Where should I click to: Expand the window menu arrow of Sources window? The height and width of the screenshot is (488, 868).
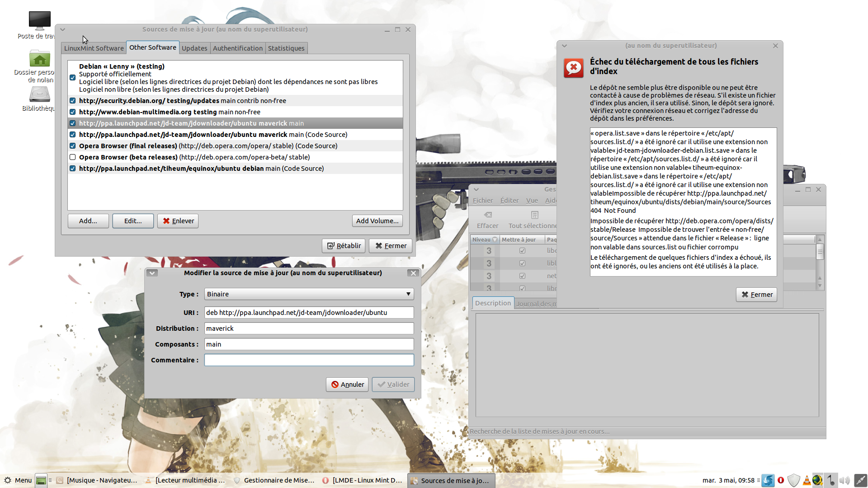pos(63,29)
